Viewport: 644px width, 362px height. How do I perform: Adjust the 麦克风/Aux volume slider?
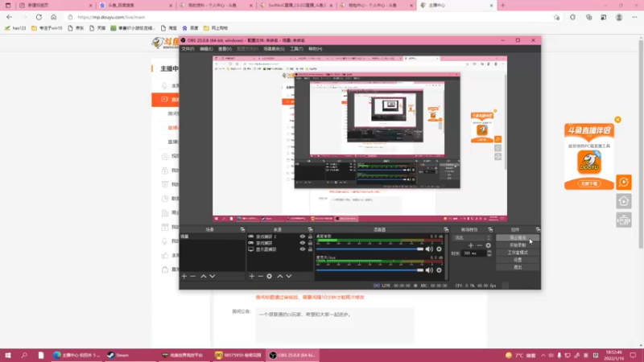(369, 270)
